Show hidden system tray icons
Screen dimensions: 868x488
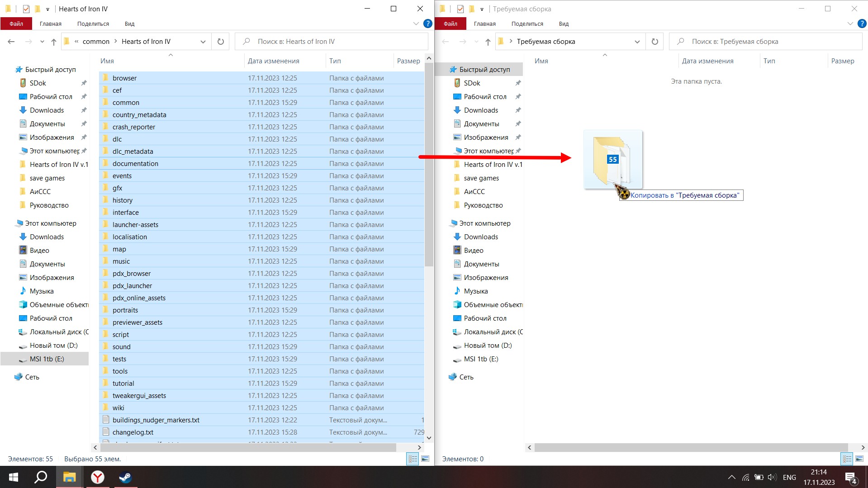731,477
